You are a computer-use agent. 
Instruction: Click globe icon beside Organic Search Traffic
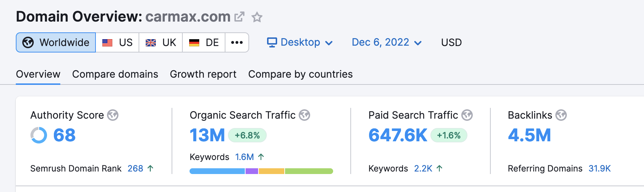pos(304,115)
